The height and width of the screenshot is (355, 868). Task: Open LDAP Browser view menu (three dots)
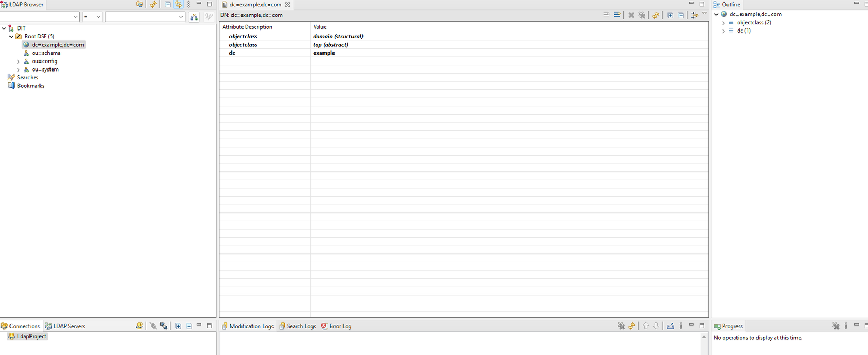tap(189, 4)
